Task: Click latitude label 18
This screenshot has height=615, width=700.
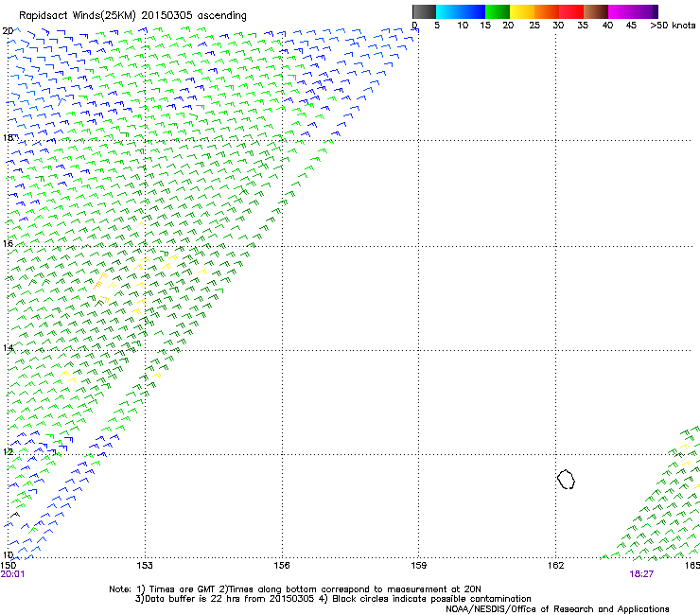Action: point(8,137)
